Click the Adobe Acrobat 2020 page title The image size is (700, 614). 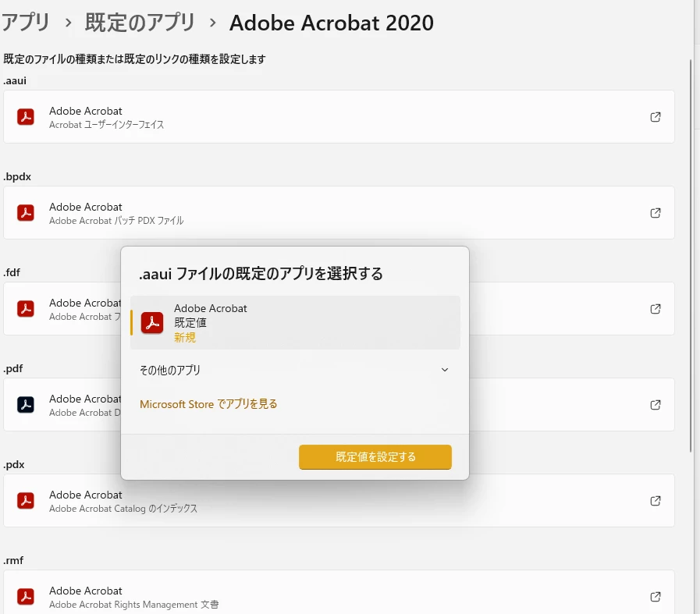click(331, 23)
